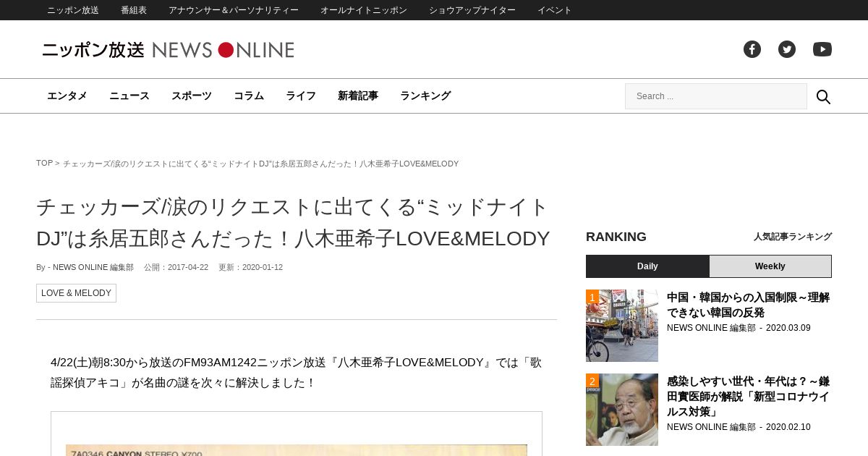The image size is (868, 456).
Task: Click 公開：2017-04-22 publish date
Action: pos(176,267)
